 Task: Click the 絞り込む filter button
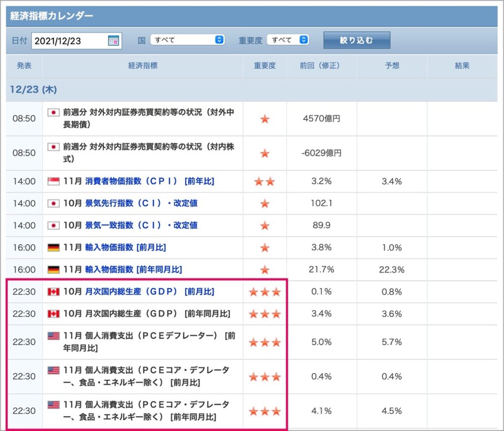tap(357, 40)
